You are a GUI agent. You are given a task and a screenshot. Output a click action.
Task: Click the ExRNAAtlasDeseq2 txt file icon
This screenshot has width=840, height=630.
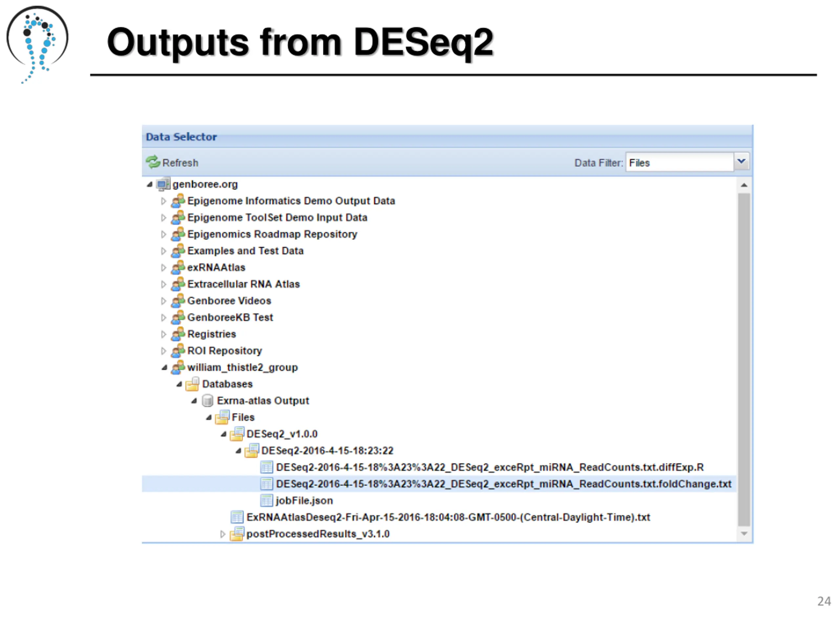tap(237, 517)
